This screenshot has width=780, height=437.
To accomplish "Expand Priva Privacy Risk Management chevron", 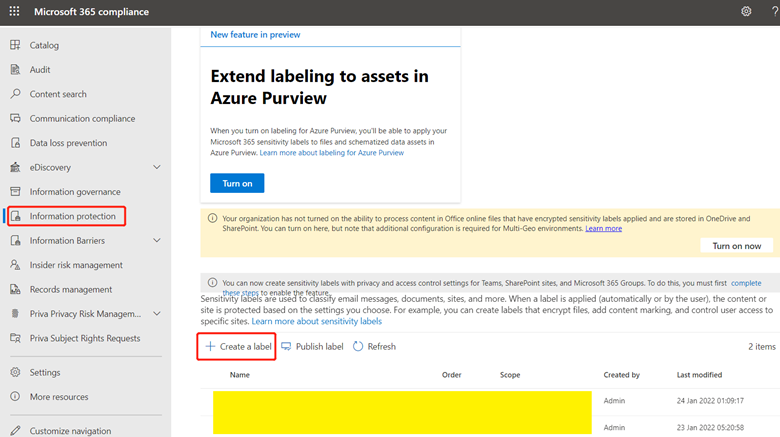I will click(x=157, y=314).
